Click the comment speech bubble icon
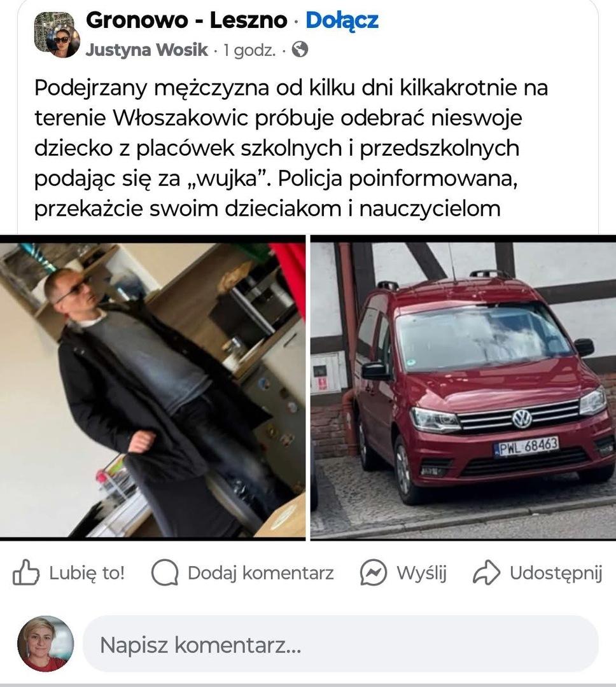Screen dimensions: 616x687 (164, 572)
